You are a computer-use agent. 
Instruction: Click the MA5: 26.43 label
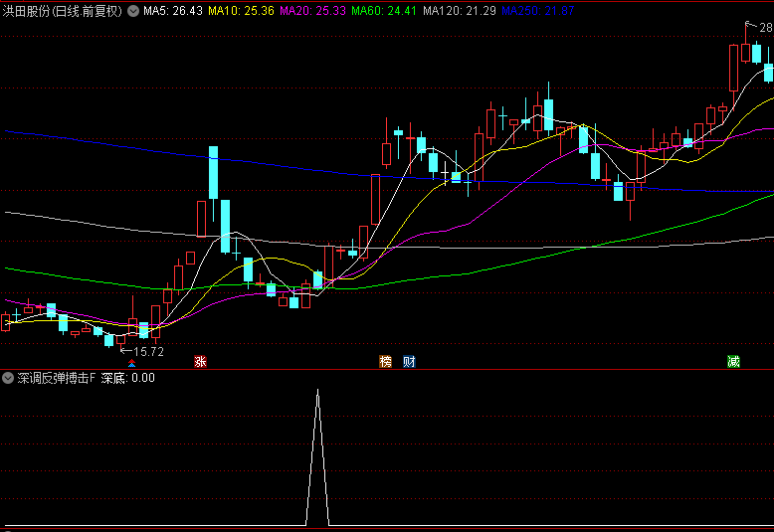coord(173,11)
